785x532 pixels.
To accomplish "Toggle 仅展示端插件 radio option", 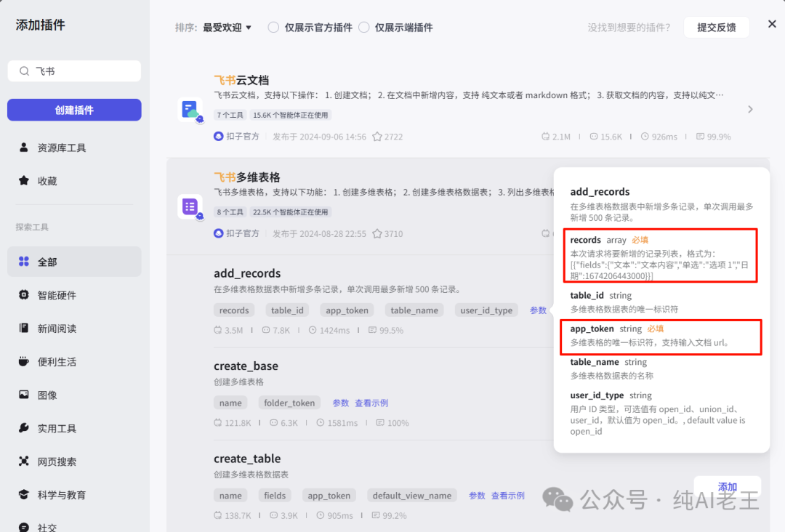I will [364, 28].
